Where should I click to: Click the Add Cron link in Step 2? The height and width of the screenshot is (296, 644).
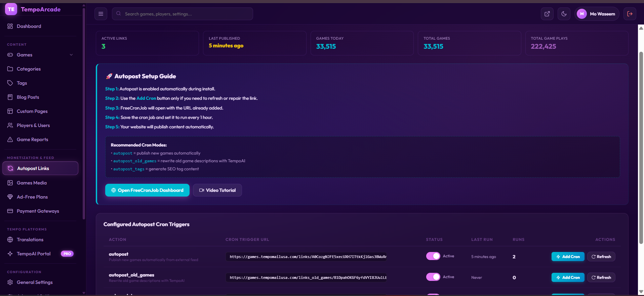click(x=146, y=98)
